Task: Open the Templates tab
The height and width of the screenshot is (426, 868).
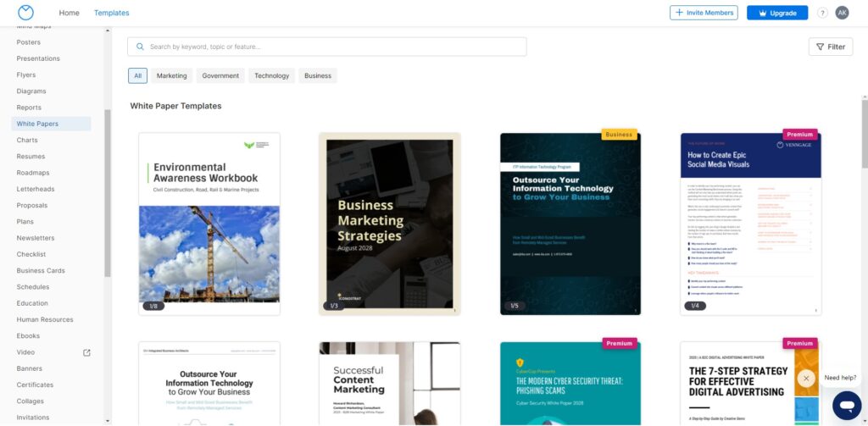Action: (111, 13)
